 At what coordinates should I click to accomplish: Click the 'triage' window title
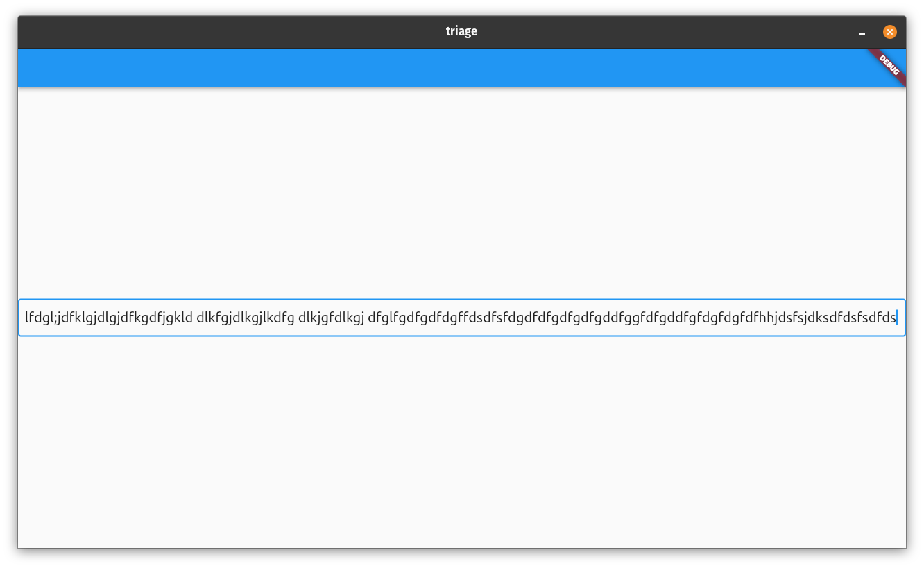(461, 31)
